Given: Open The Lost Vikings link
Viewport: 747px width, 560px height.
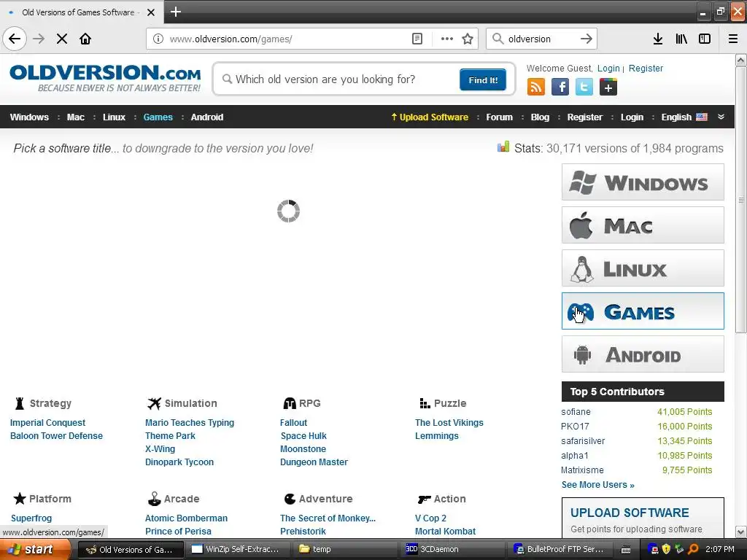Looking at the screenshot, I should click(x=449, y=422).
